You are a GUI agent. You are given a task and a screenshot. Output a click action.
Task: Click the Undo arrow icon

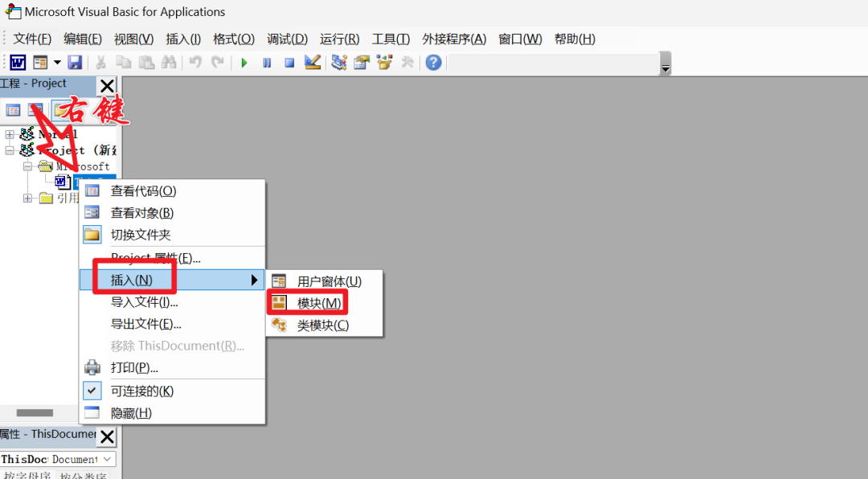[194, 63]
